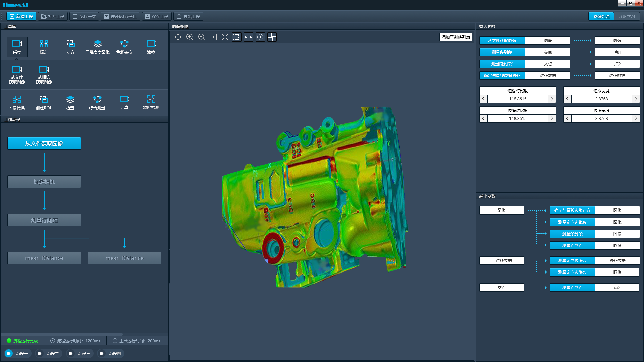644x362 pixels.
Task: Select 流程四 radio option
Action: click(x=111, y=353)
